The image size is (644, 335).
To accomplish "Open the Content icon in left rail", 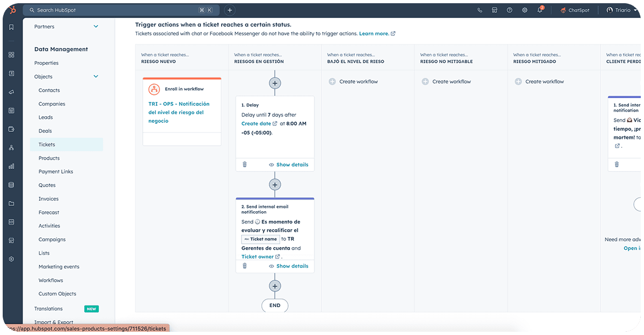I will 11,110.
